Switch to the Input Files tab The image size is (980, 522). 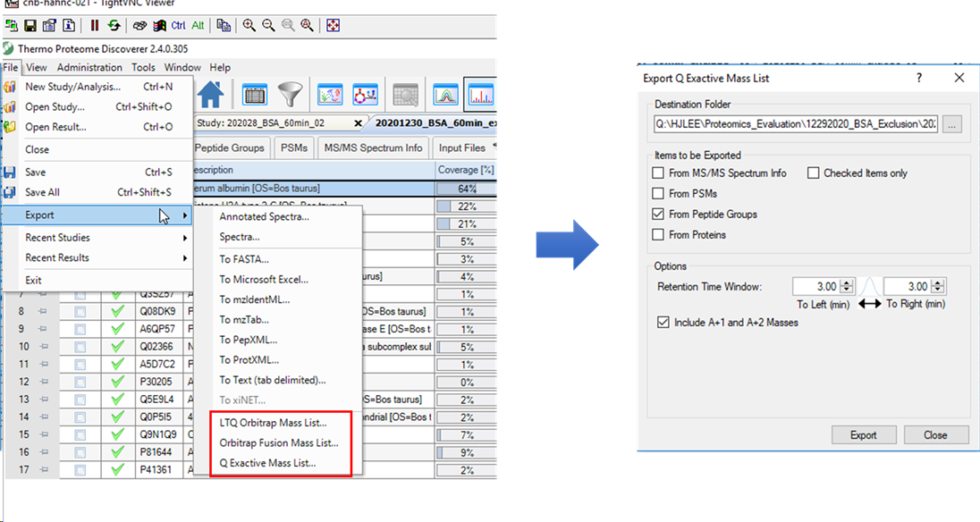(462, 148)
